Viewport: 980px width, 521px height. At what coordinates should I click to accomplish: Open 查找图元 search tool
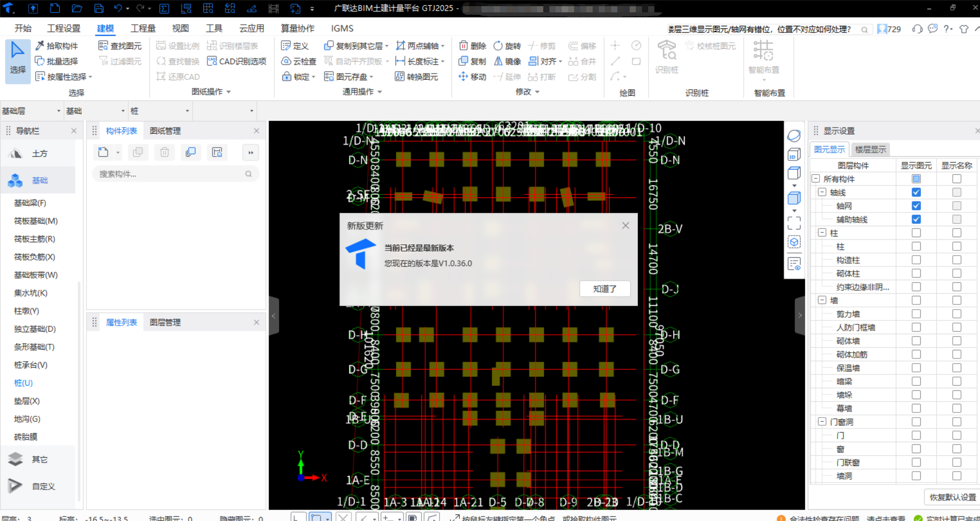pyautogui.click(x=120, y=46)
